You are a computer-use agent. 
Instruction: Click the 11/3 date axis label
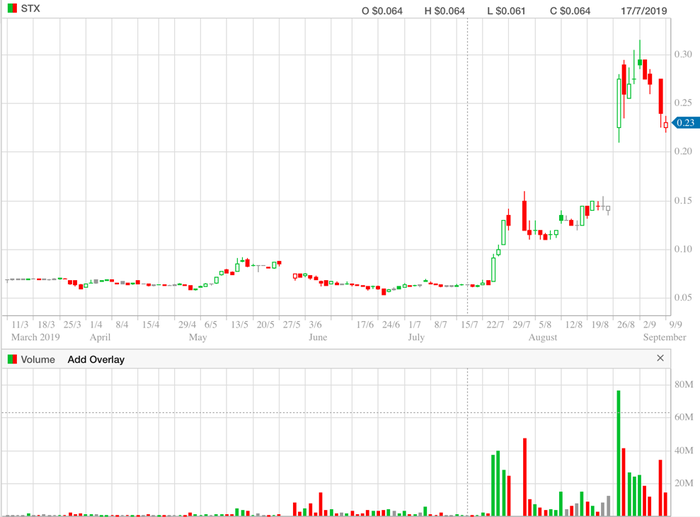pos(20,325)
